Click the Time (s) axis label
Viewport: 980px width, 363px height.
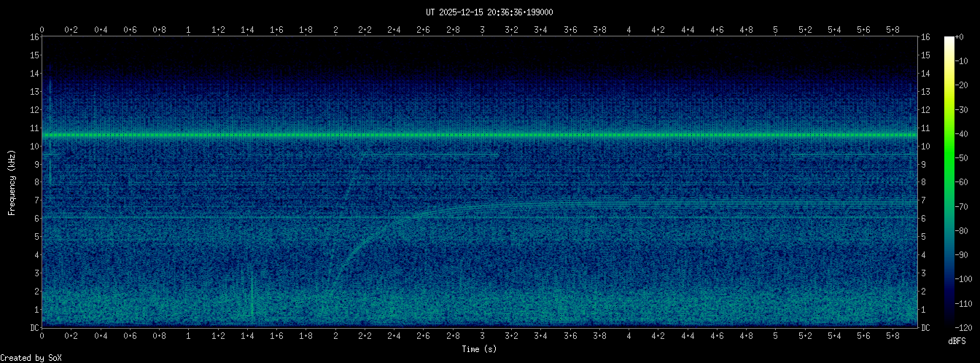(480, 350)
